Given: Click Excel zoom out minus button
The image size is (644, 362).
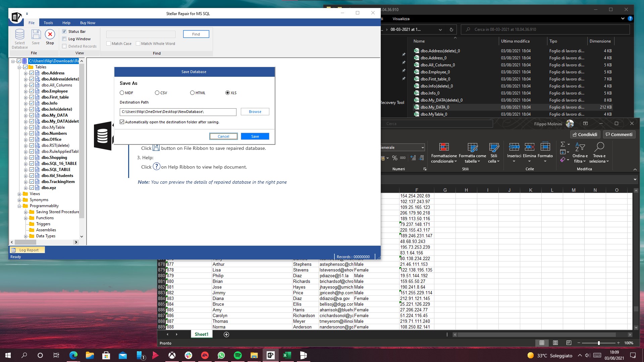Looking at the screenshot, I should pyautogui.click(x=579, y=343).
